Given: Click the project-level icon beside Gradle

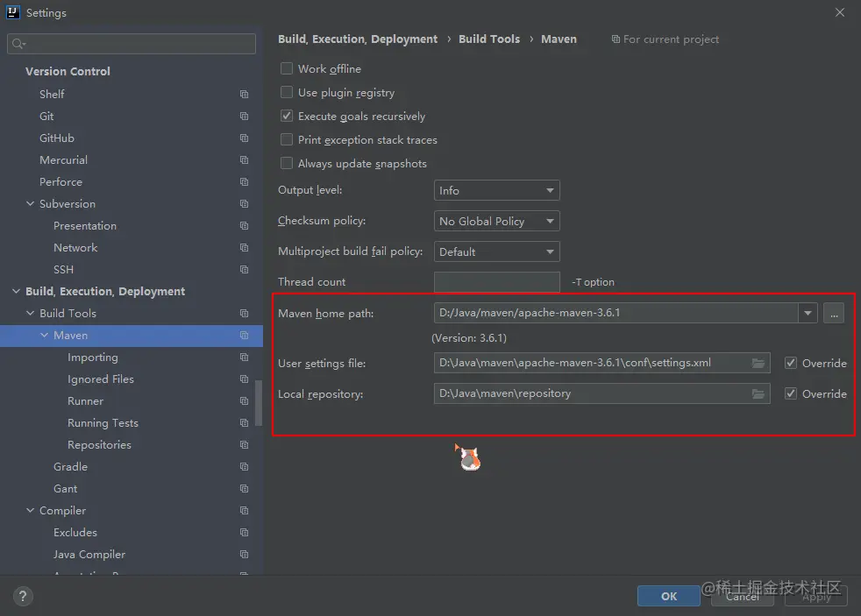Looking at the screenshot, I should 245,467.
